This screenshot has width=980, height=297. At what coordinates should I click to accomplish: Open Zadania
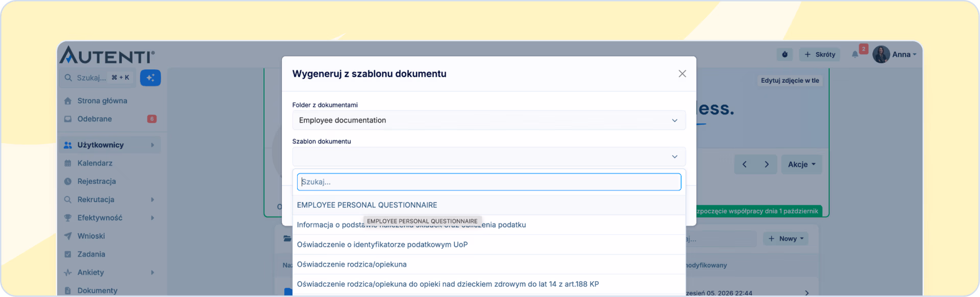point(91,254)
